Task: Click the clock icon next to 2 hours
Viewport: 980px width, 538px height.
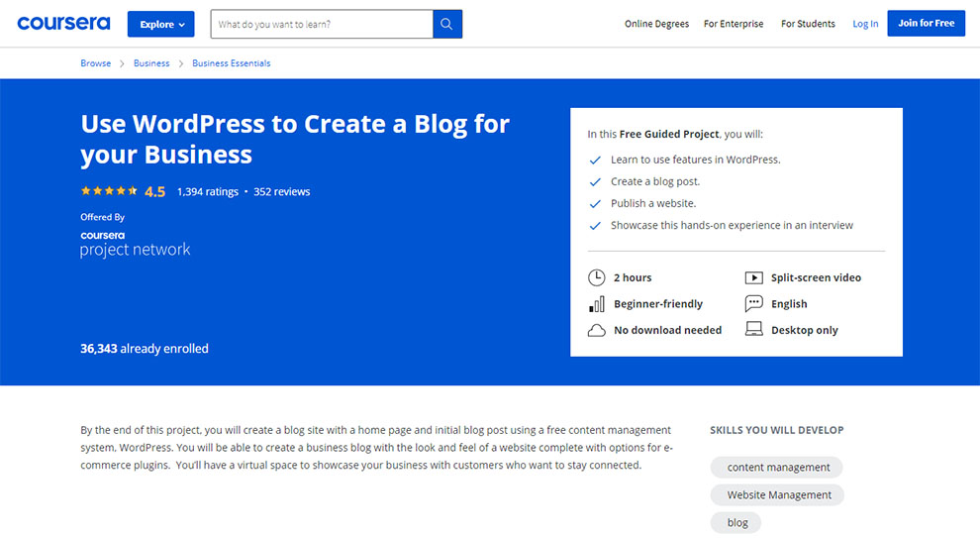Action: pos(596,277)
